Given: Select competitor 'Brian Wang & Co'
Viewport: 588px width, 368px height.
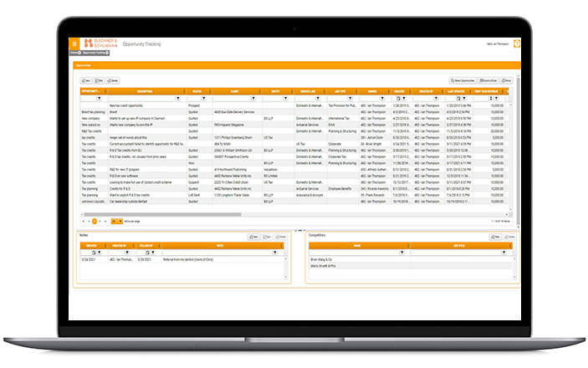Looking at the screenshot, I should (x=411, y=259).
